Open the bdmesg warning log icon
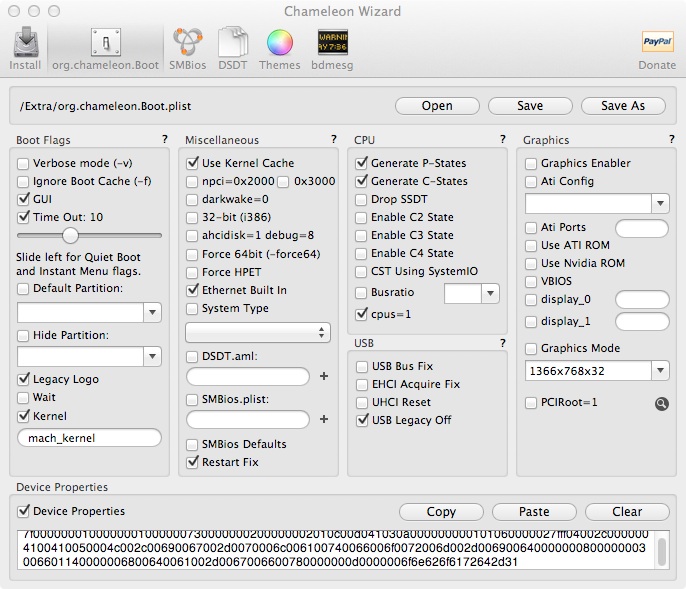 332,42
